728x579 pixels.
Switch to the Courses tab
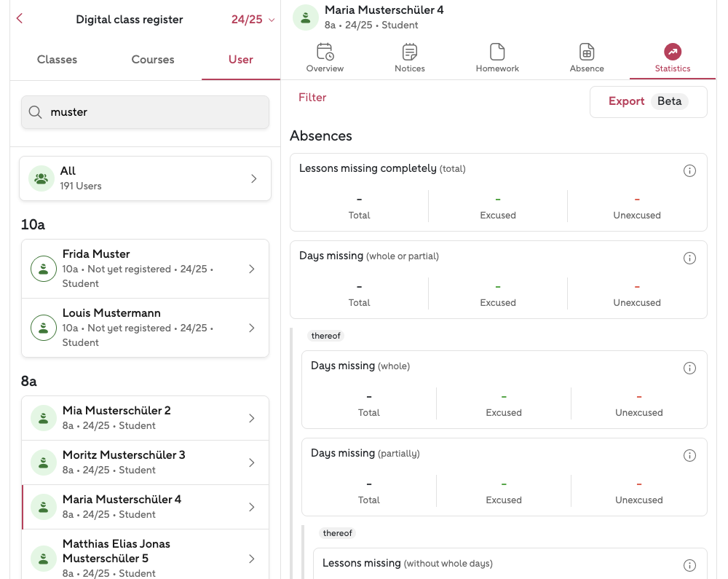153,60
